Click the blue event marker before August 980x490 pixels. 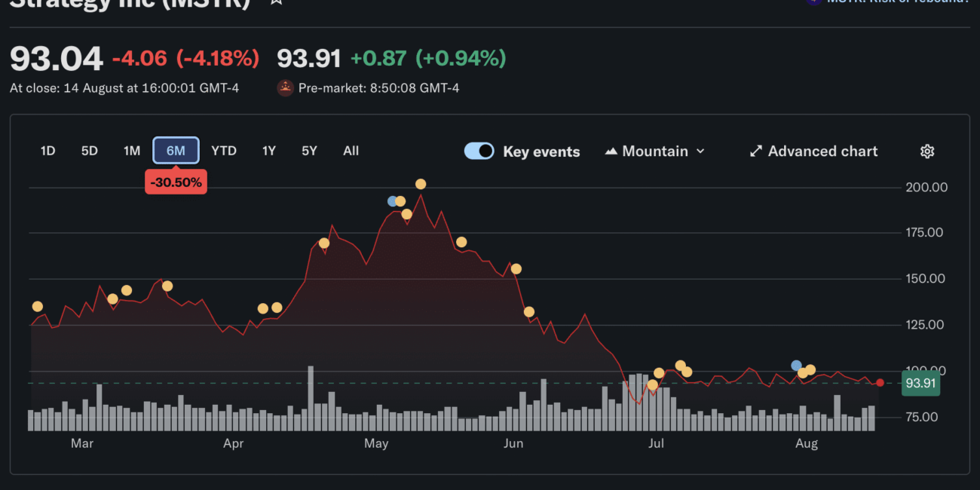click(796, 366)
